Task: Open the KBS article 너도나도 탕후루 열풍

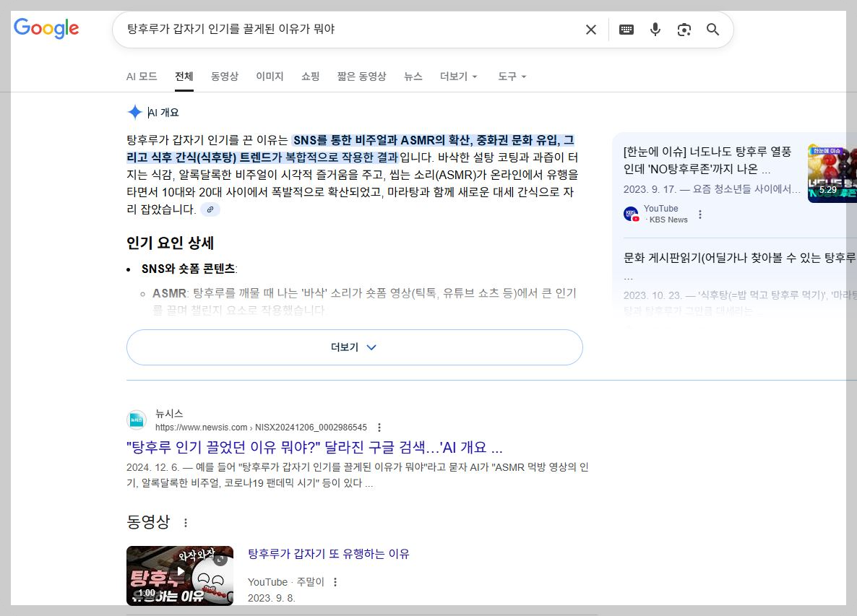Action: coord(707,160)
